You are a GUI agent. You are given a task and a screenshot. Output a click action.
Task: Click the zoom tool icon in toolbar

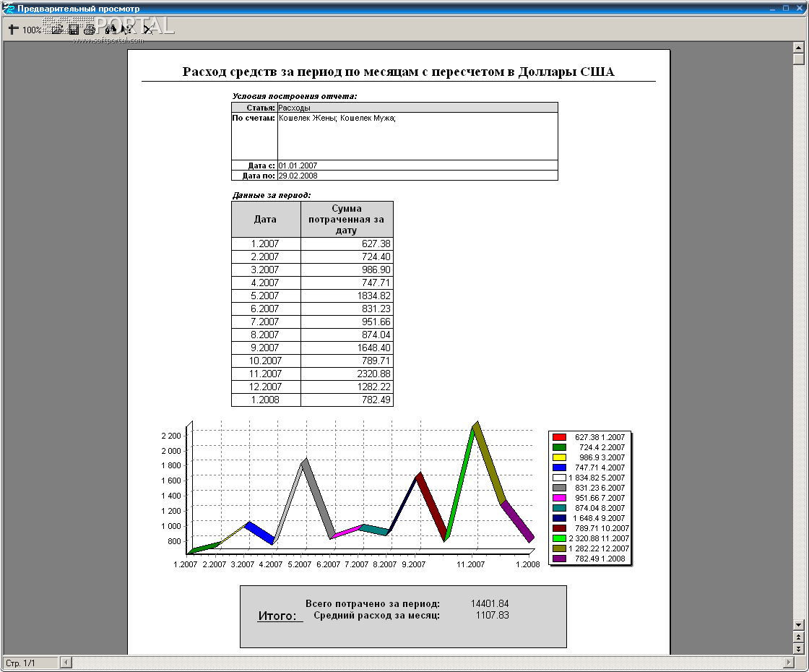14,30
